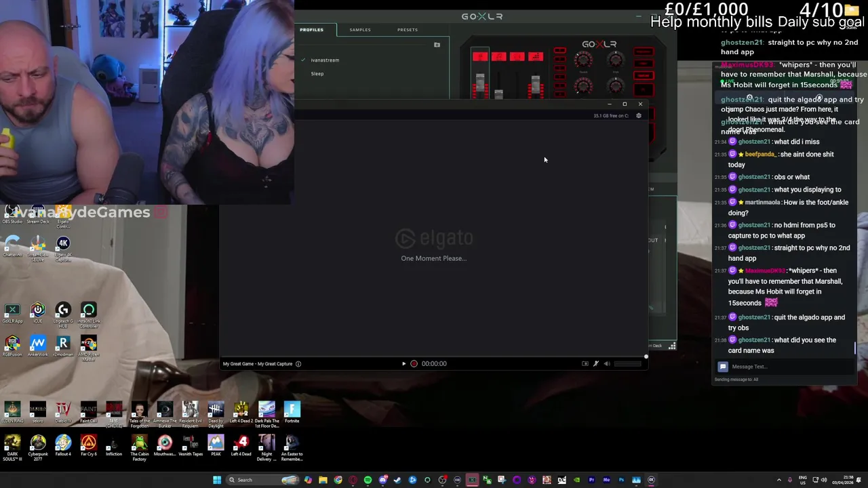Click the chat Message Text input field
The height and width of the screenshot is (488, 868).
tap(787, 367)
